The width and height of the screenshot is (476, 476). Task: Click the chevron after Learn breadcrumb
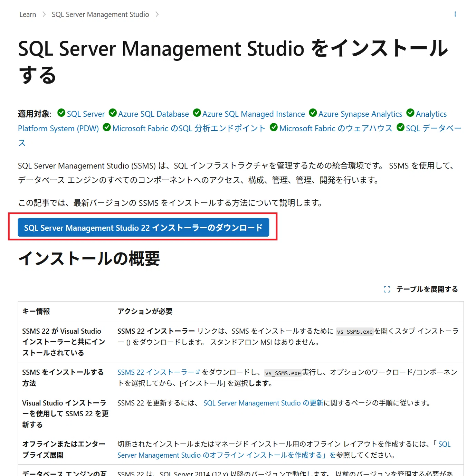pyautogui.click(x=44, y=15)
